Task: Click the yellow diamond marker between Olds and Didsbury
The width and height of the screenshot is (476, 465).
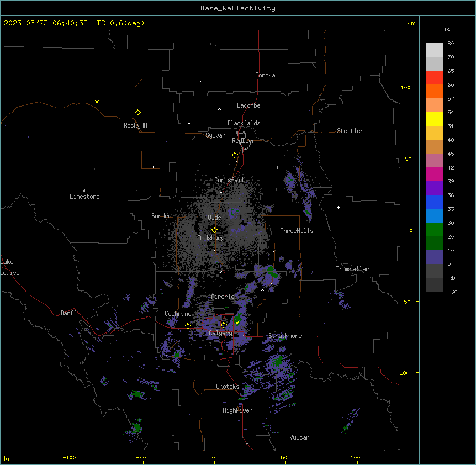Action: click(214, 230)
